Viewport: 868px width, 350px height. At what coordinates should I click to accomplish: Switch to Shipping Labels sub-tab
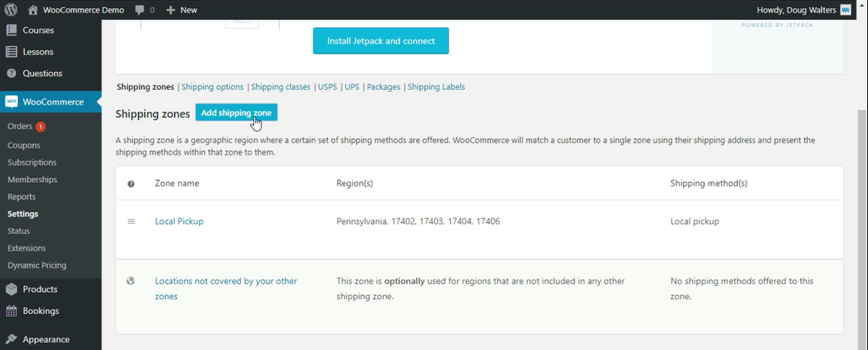point(436,87)
